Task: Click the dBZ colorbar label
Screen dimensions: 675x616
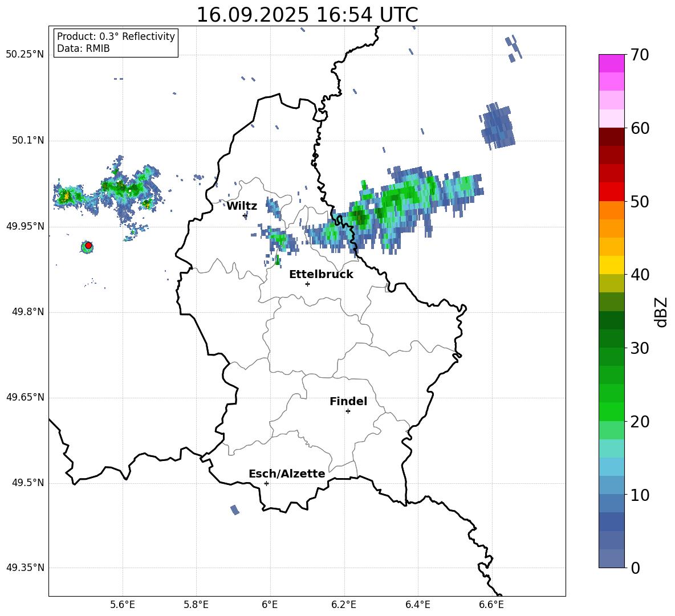Action: pos(660,312)
